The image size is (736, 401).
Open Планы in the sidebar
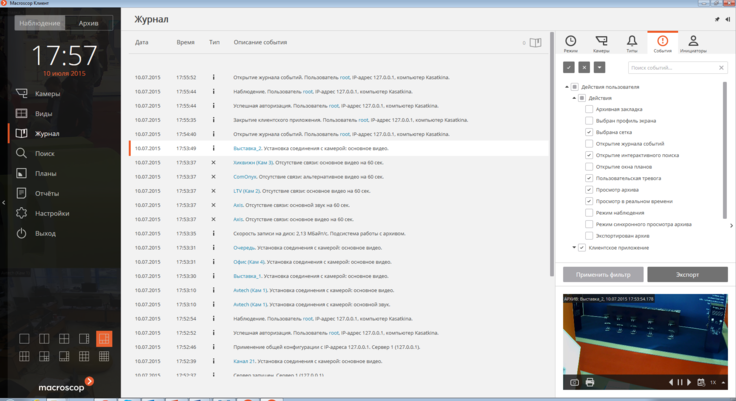click(36, 173)
